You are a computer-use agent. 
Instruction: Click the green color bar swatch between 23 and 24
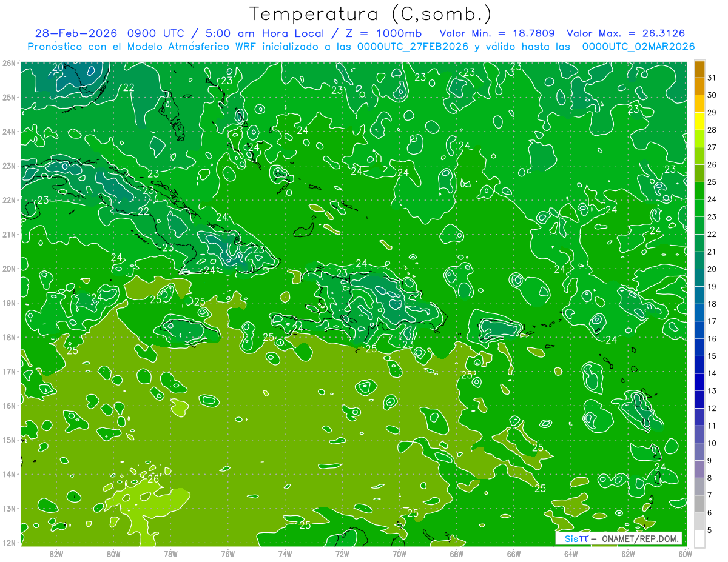[699, 208]
